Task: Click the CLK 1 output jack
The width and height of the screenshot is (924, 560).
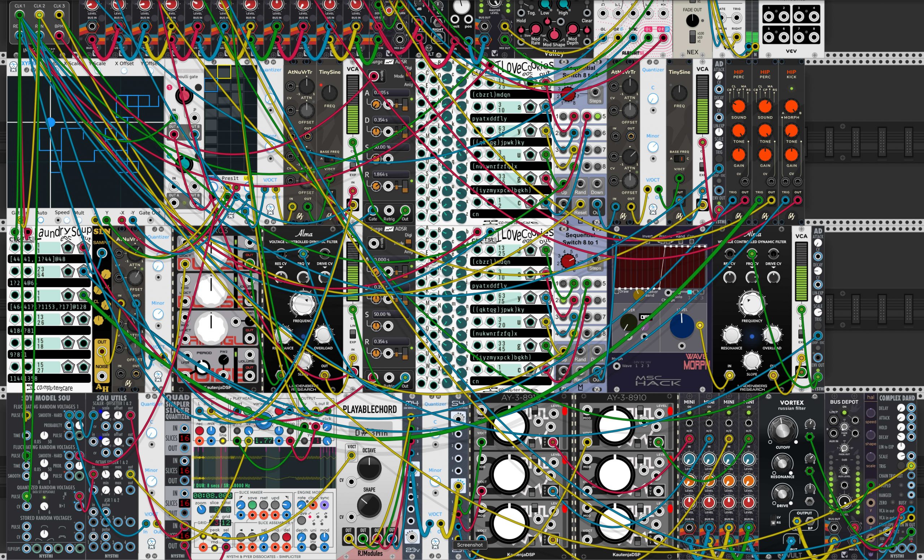Action: click(x=19, y=15)
